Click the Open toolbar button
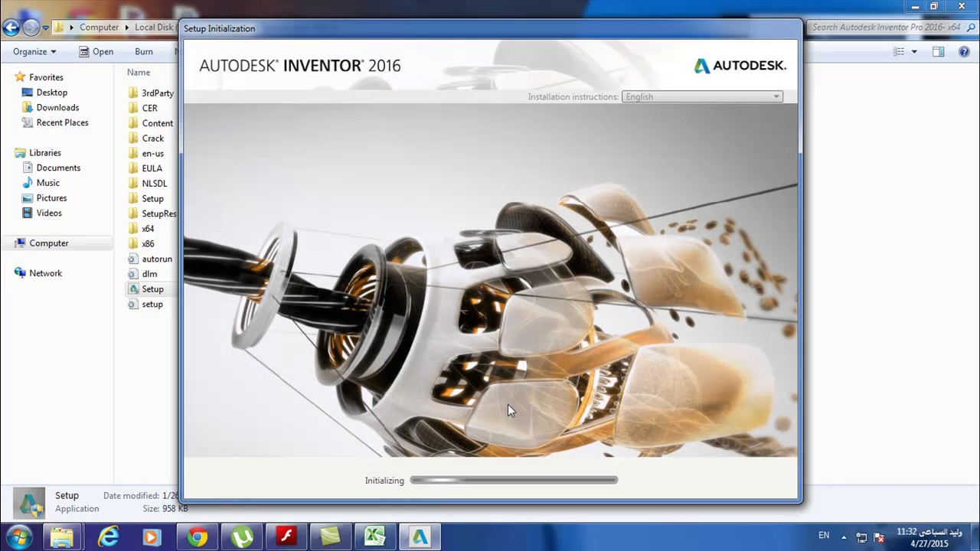The width and height of the screenshot is (980, 551). pyautogui.click(x=96, y=51)
